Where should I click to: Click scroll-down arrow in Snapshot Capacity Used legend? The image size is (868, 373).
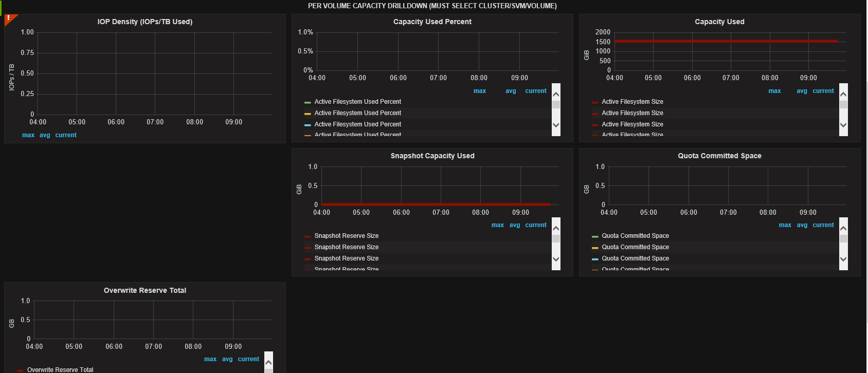pos(556,259)
